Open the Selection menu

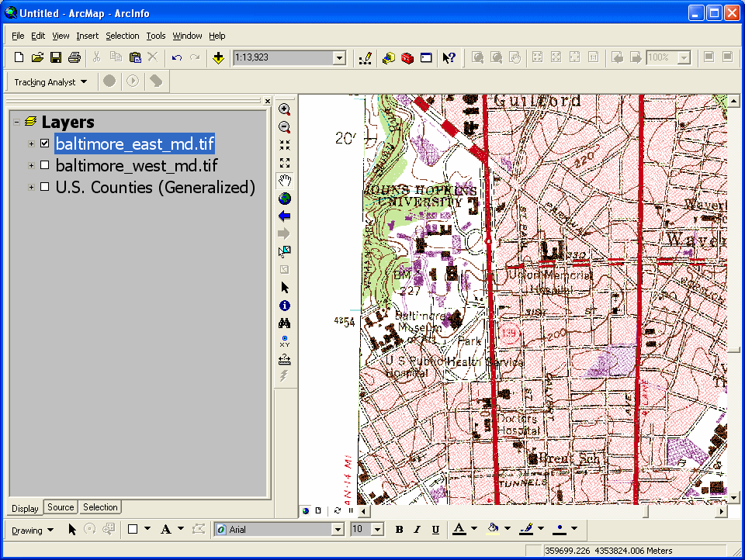coord(123,36)
